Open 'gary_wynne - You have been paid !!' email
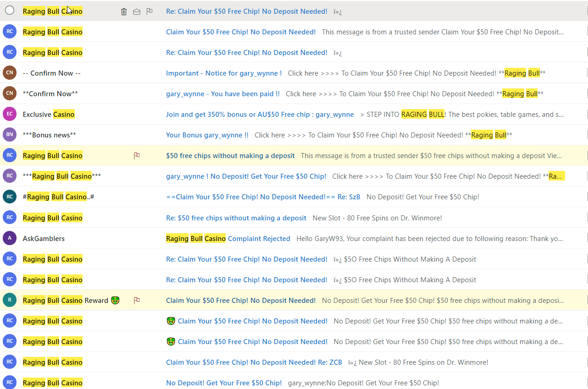 point(223,94)
